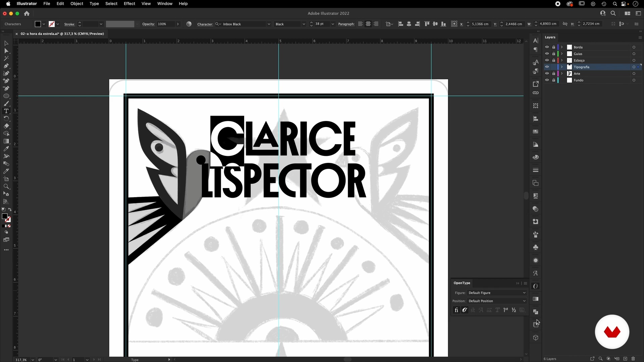Screen dimensions: 644x362
Task: Hide the Tipografia layer
Action: [x=547, y=67]
